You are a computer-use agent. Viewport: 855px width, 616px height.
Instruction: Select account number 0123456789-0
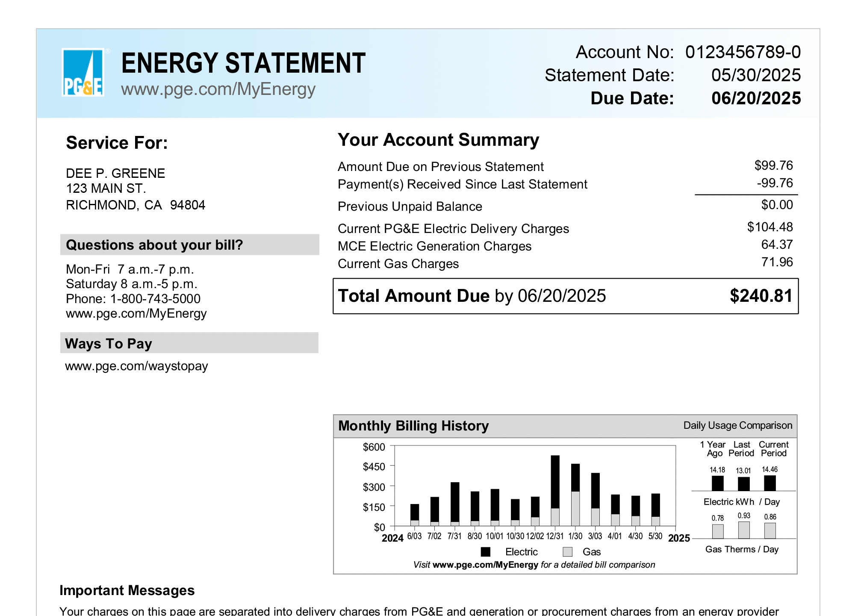click(743, 52)
